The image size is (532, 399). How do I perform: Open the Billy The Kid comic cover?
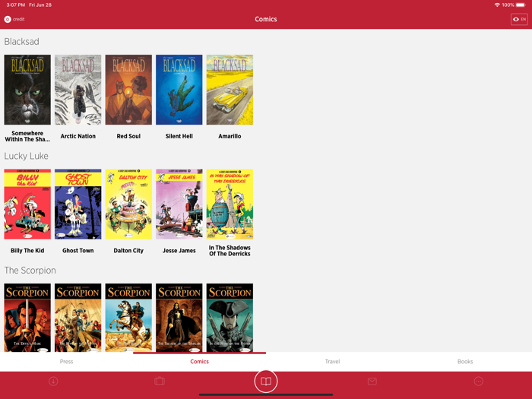click(27, 204)
